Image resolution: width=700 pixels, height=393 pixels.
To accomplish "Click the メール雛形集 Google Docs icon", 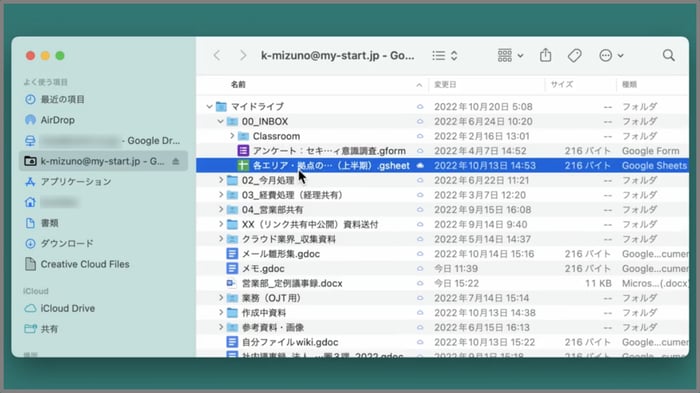I will click(x=232, y=254).
